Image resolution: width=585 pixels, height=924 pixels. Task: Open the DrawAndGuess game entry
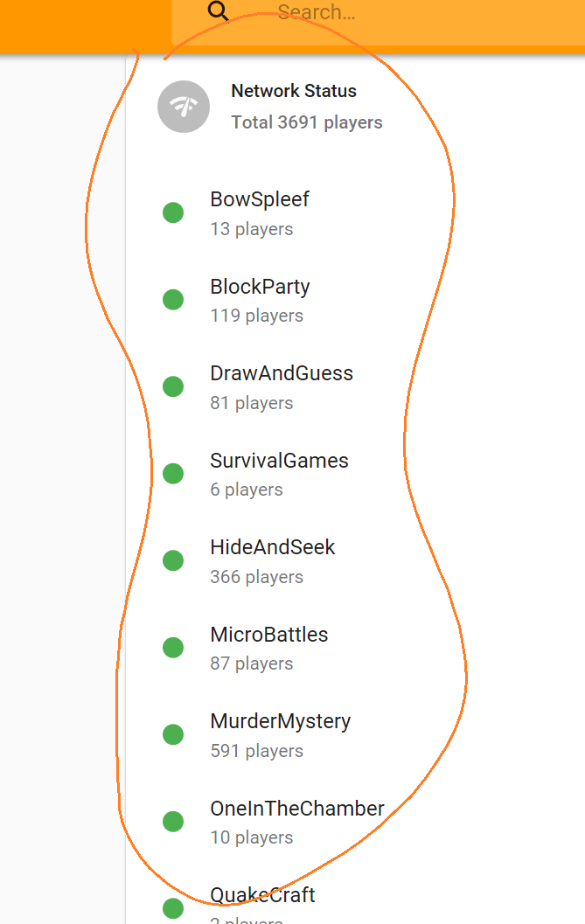pyautogui.click(x=355, y=387)
